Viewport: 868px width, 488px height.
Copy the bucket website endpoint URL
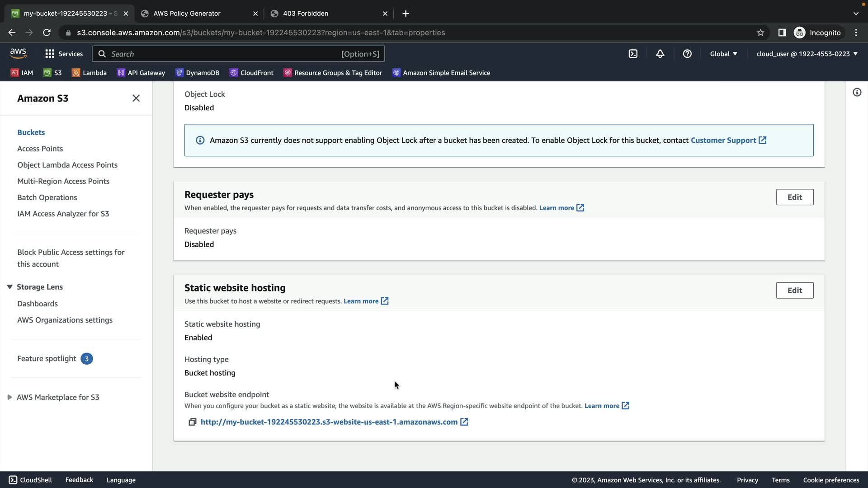pyautogui.click(x=192, y=422)
